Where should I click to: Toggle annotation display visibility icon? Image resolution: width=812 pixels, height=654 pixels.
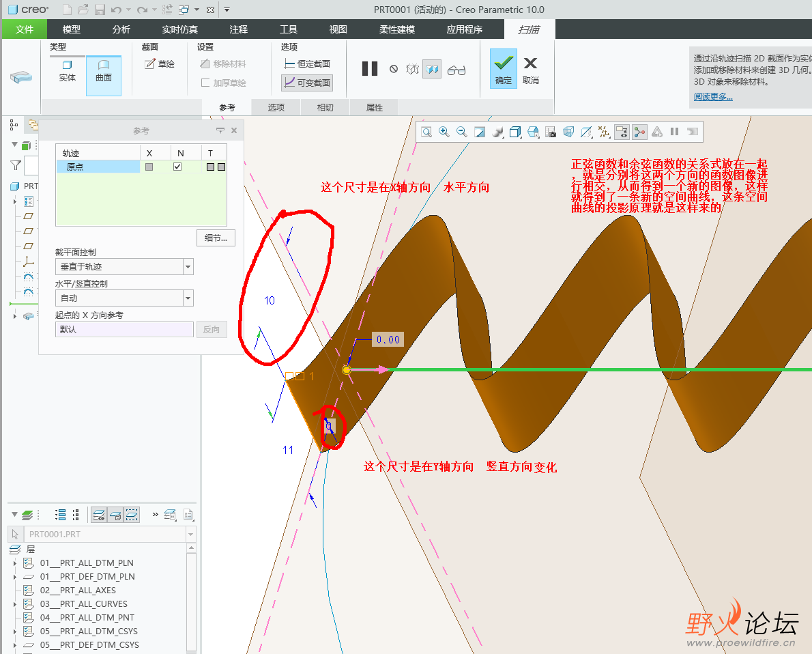(622, 132)
